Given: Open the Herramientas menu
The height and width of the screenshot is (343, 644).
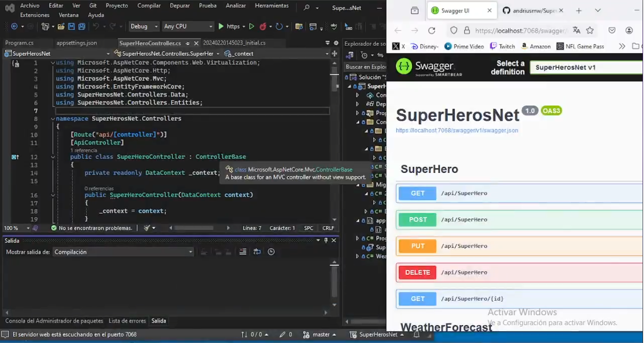Looking at the screenshot, I should (x=272, y=6).
